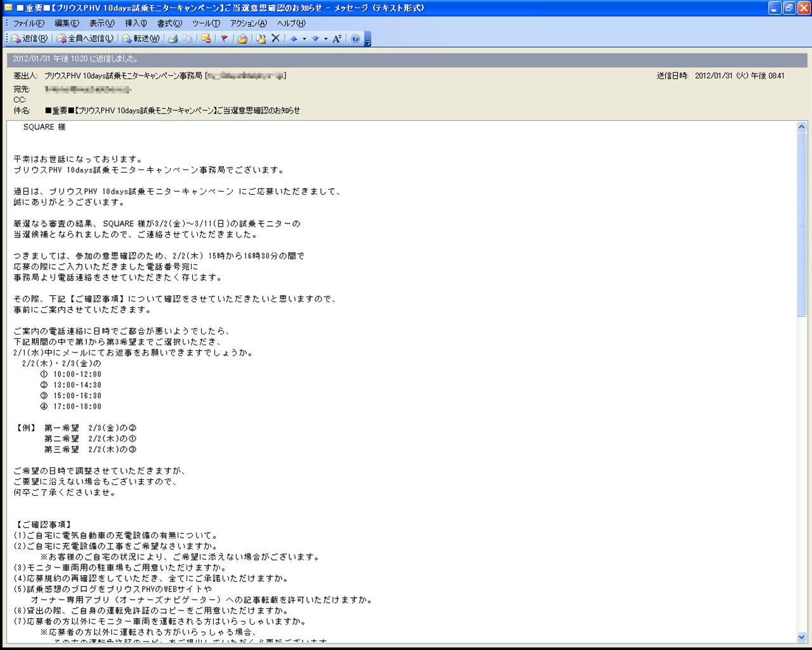The width and height of the screenshot is (812, 650).
Task: Click the junk mail sender block icon
Action: (206, 39)
